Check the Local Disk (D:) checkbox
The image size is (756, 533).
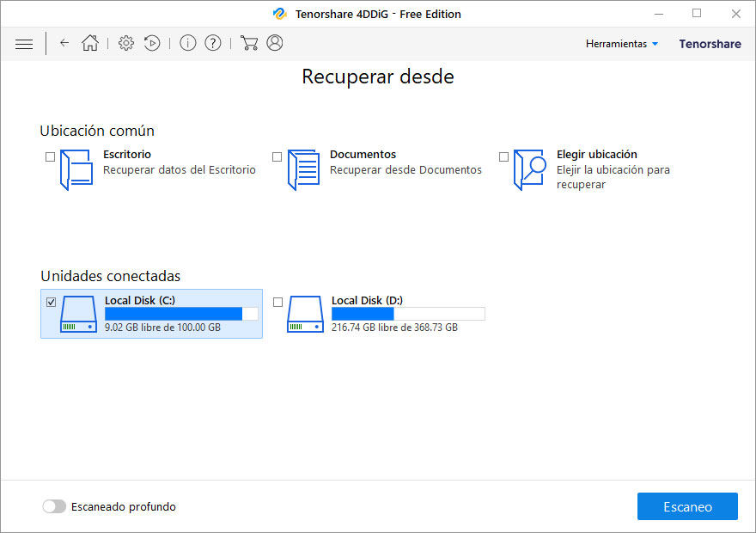point(277,302)
